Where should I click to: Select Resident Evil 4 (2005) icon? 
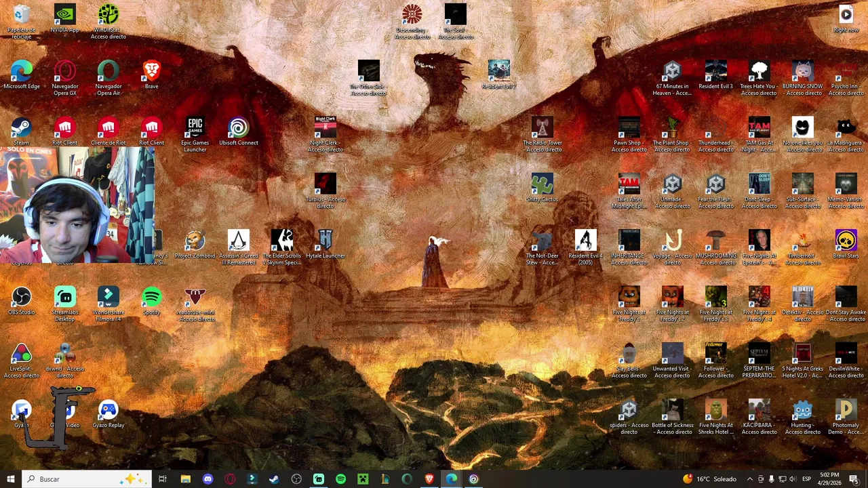tap(585, 247)
